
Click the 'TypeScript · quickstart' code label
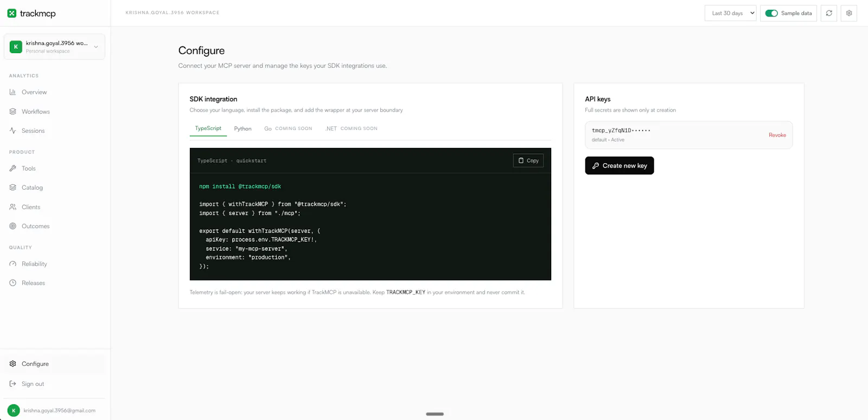tap(232, 161)
